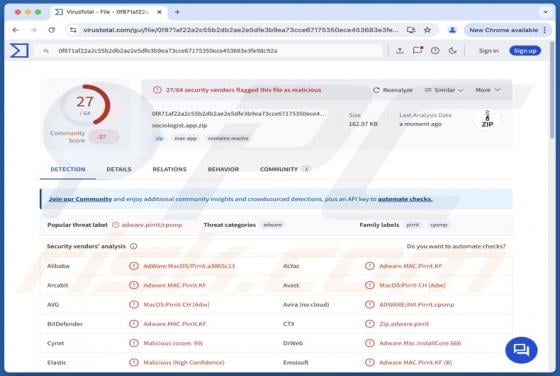Click Avast result MacOS:Pirrit-CH [Adw]

[x=412, y=285]
